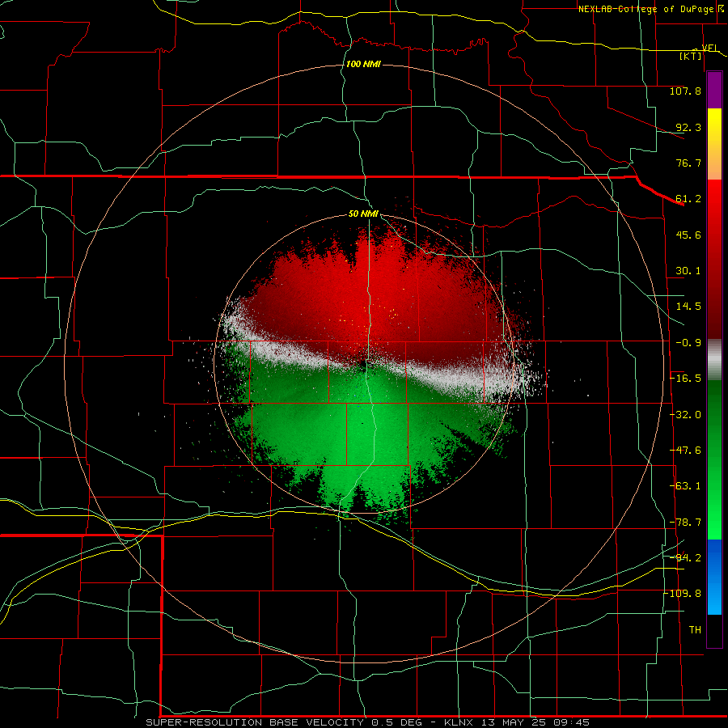Click the -16.5 scale value
The image size is (728, 728).
point(685,379)
